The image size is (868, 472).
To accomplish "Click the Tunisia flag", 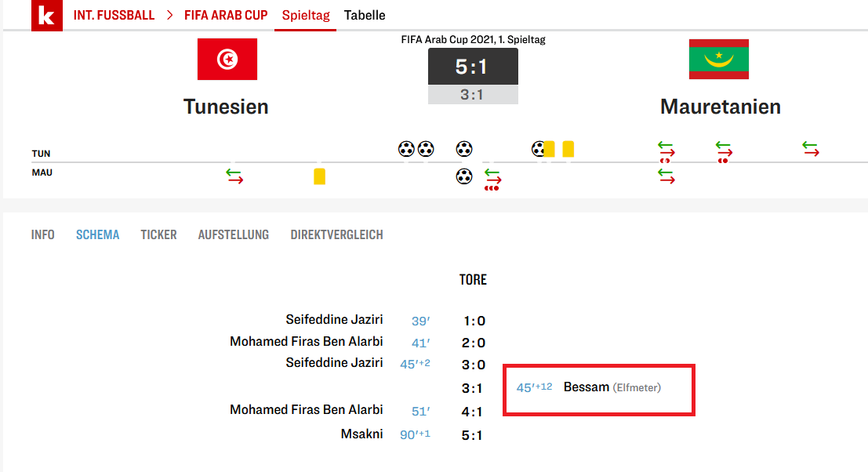I will (227, 59).
